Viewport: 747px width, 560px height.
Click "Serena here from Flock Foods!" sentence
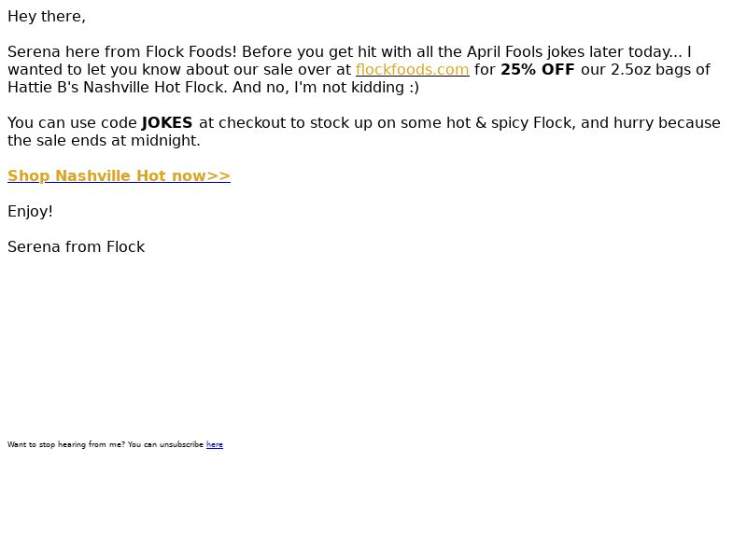point(122,52)
